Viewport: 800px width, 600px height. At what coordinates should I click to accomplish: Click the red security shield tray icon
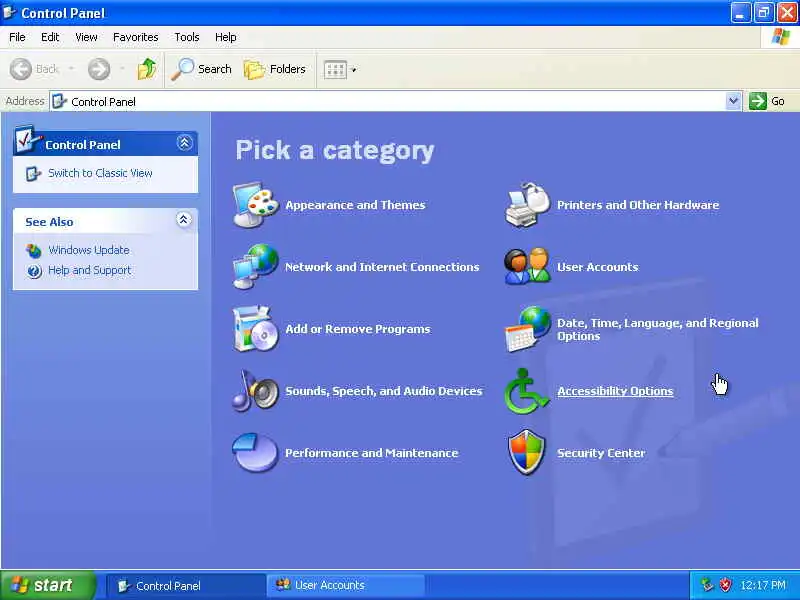[x=725, y=585]
